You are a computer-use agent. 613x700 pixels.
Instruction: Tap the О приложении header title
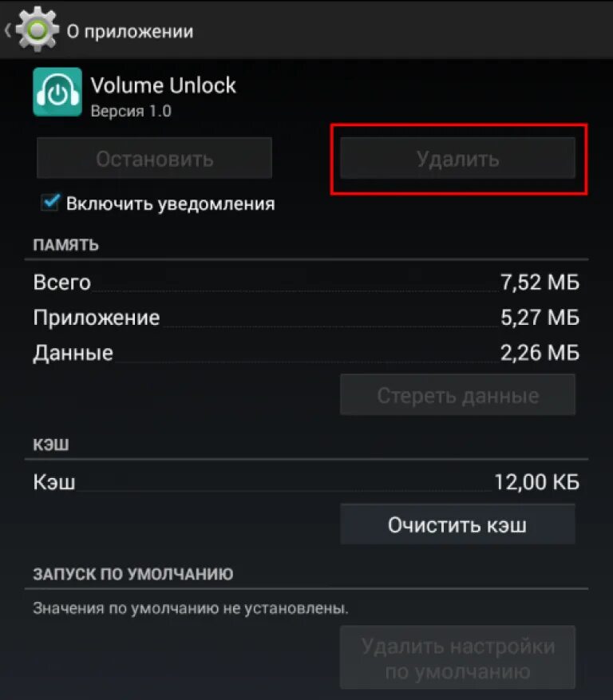130,31
